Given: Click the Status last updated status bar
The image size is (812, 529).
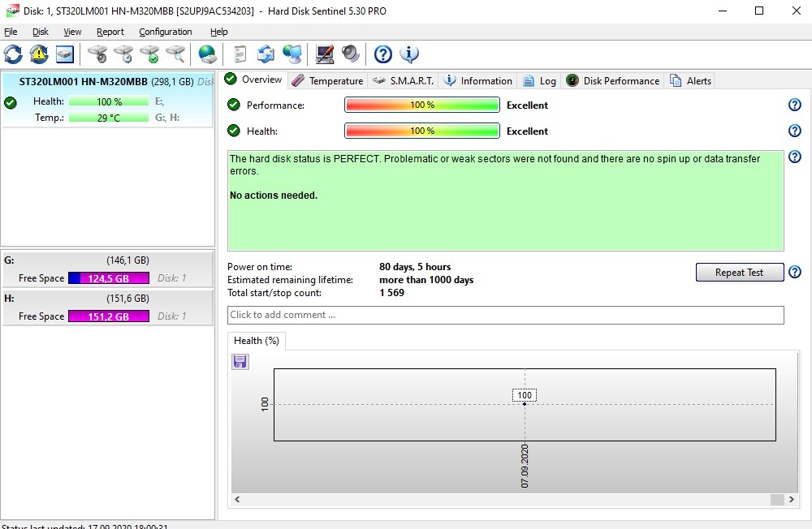Looking at the screenshot, I should click(85, 526).
